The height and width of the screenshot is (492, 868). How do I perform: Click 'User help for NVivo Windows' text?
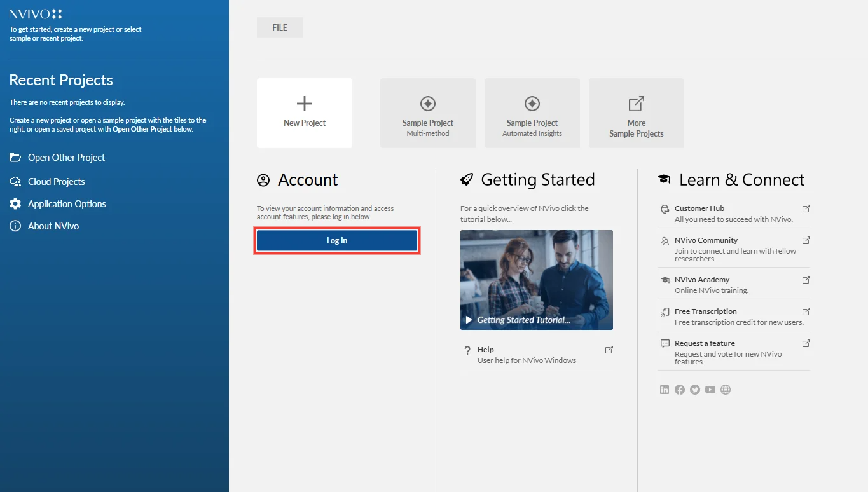tap(527, 360)
